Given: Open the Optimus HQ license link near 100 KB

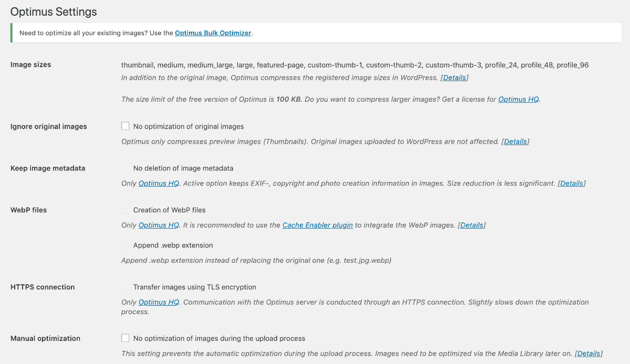Looking at the screenshot, I should pos(518,99).
